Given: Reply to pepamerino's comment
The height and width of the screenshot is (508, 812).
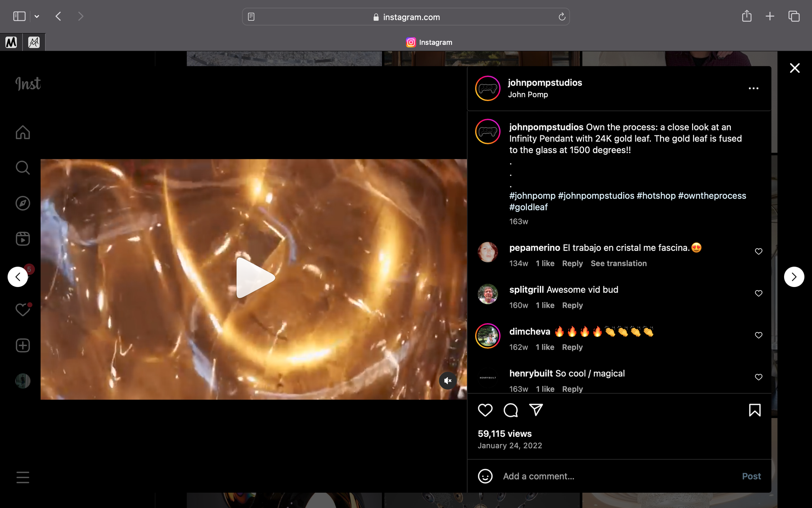Looking at the screenshot, I should tap(572, 263).
